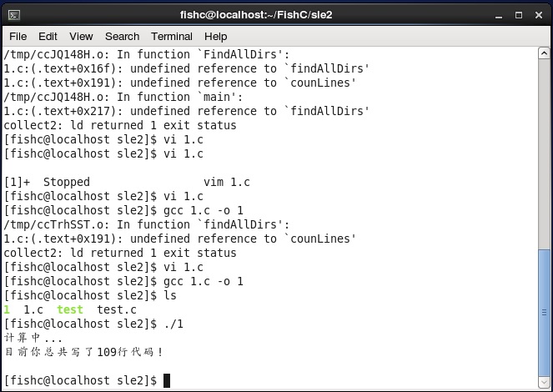Click the window title fishc@localhost text
Image resolution: width=553 pixels, height=392 pixels.
pyautogui.click(x=256, y=15)
